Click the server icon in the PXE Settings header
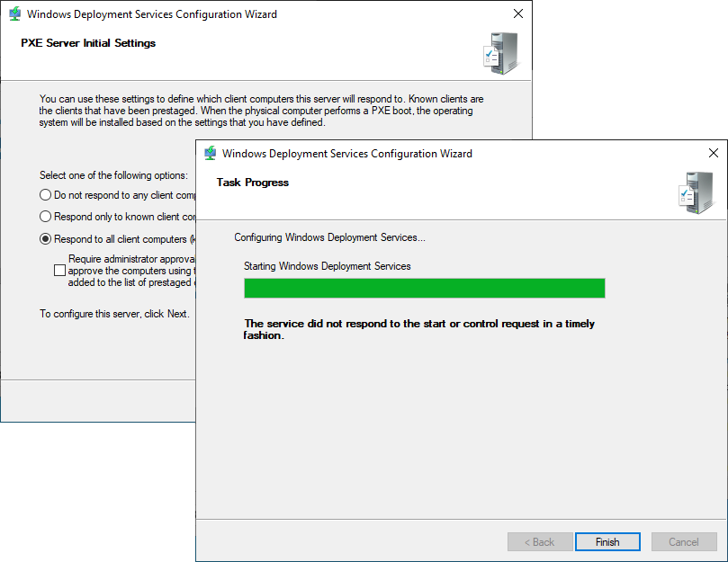Viewport: 728px width, 562px height. [500, 53]
